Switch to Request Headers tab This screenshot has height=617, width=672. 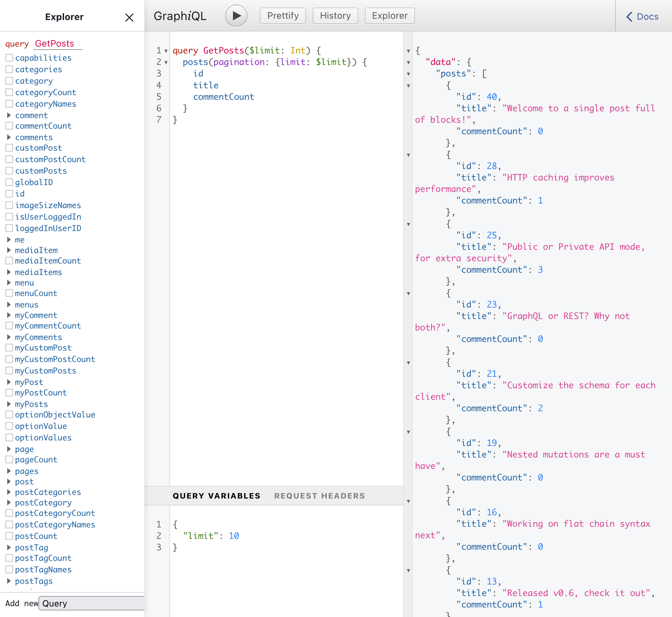[x=320, y=496]
